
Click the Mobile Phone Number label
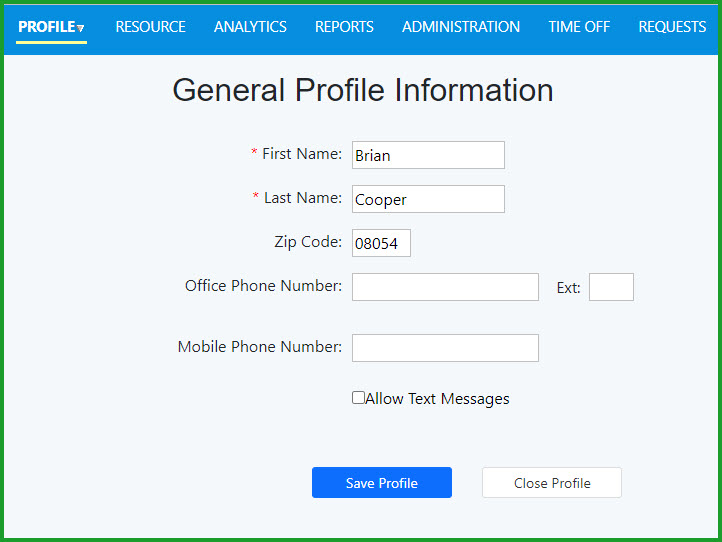[260, 347]
